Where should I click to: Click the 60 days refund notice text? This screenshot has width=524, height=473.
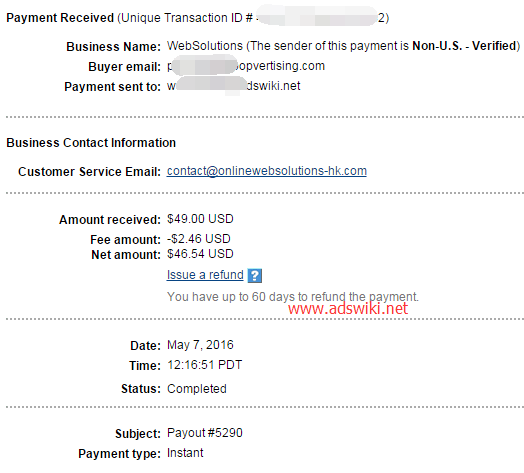(x=292, y=297)
